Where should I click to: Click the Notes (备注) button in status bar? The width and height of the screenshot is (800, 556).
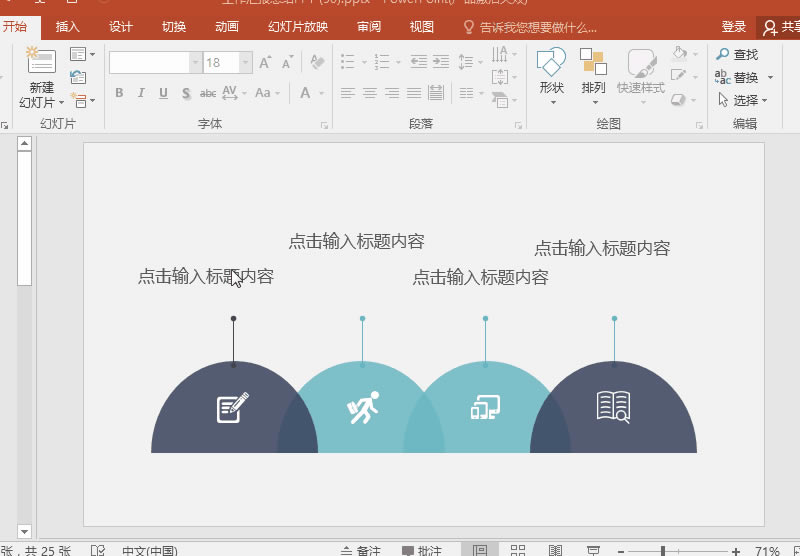[361, 550]
